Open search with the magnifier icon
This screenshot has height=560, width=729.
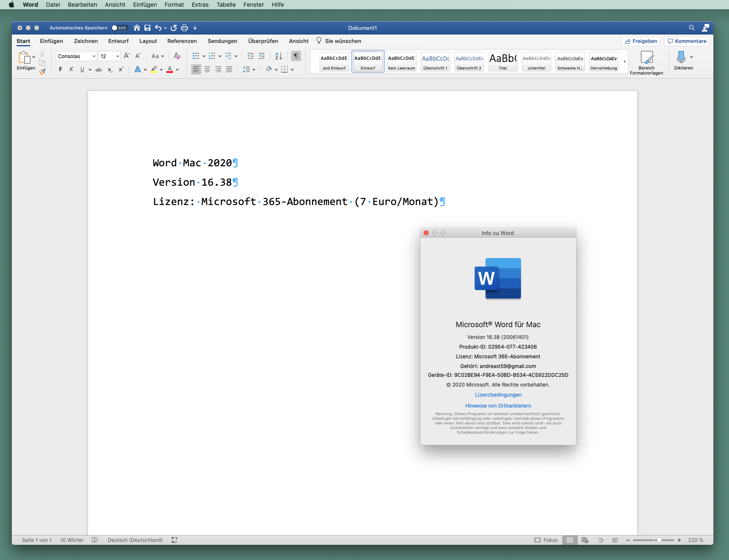pyautogui.click(x=692, y=28)
